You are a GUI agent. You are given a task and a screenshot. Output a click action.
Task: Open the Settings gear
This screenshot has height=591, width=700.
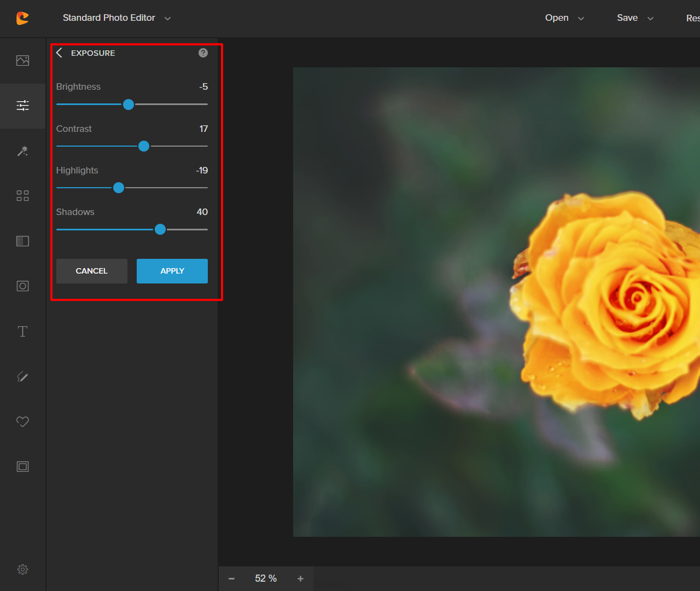[x=22, y=569]
